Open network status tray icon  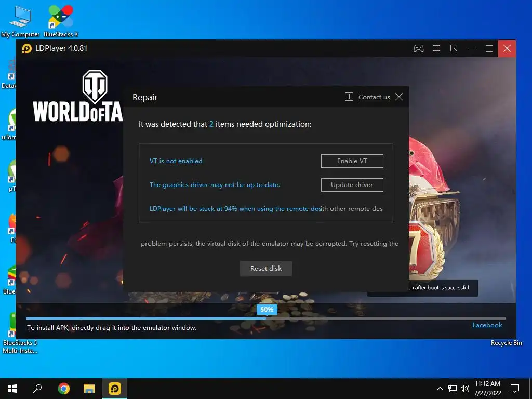point(453,389)
